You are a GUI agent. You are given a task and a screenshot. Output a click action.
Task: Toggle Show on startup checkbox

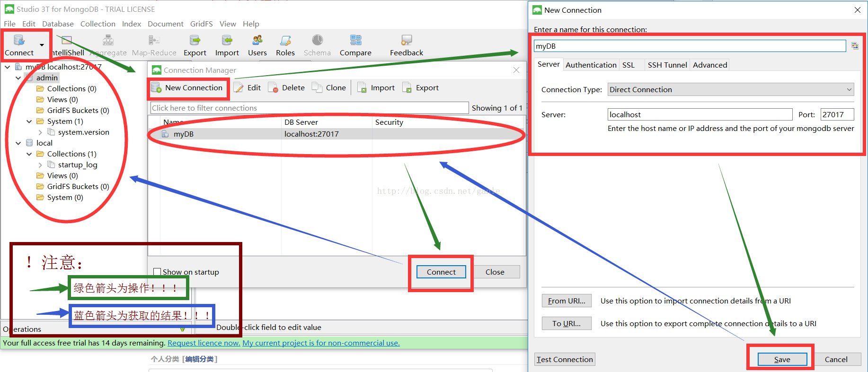[158, 272]
